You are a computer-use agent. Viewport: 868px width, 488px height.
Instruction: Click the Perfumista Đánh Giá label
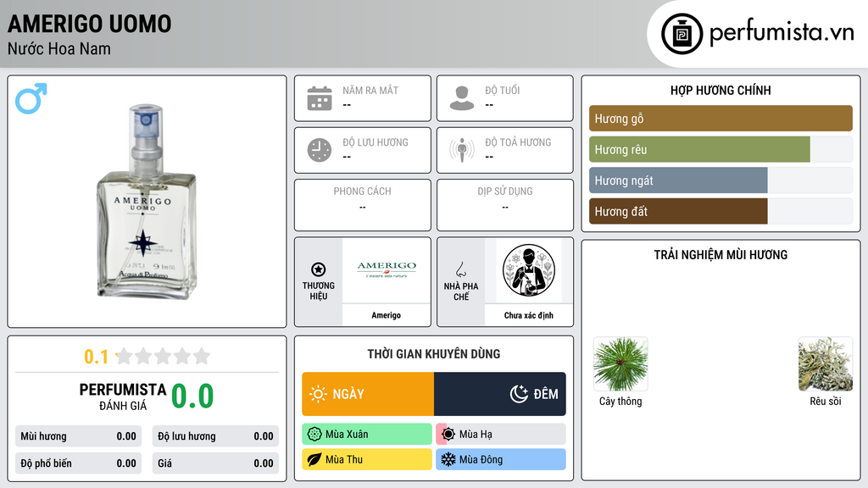123,396
